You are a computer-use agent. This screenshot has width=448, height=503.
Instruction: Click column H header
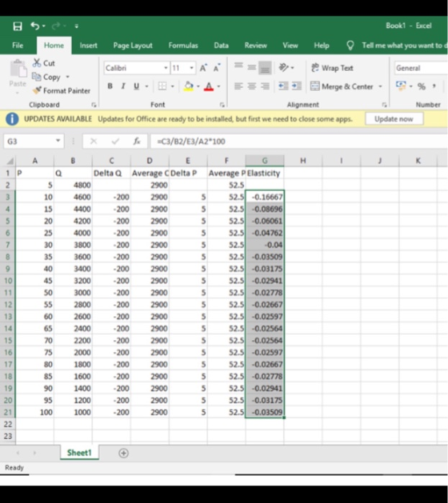(x=302, y=161)
